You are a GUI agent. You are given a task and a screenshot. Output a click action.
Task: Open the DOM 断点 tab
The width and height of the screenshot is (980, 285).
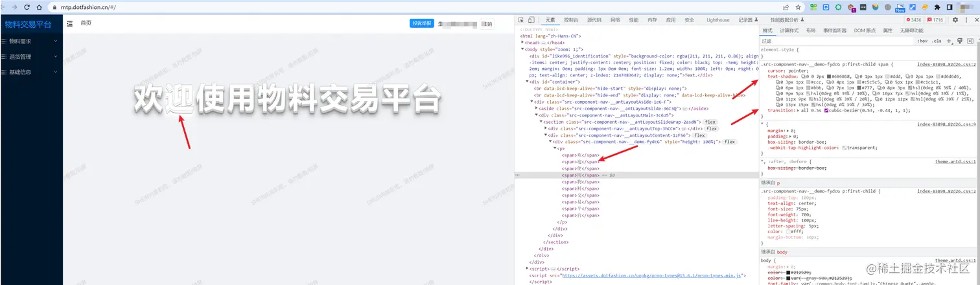[865, 30]
